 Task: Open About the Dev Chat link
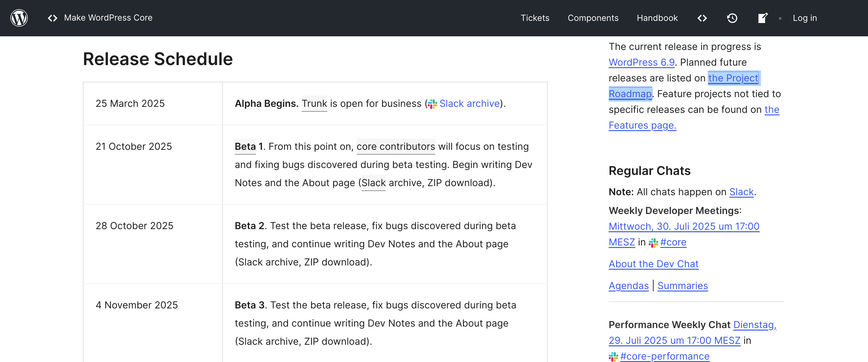pyautogui.click(x=653, y=264)
